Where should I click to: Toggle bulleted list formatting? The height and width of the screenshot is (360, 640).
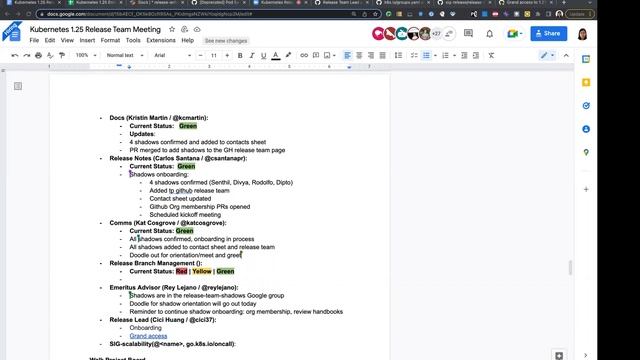tap(426, 56)
